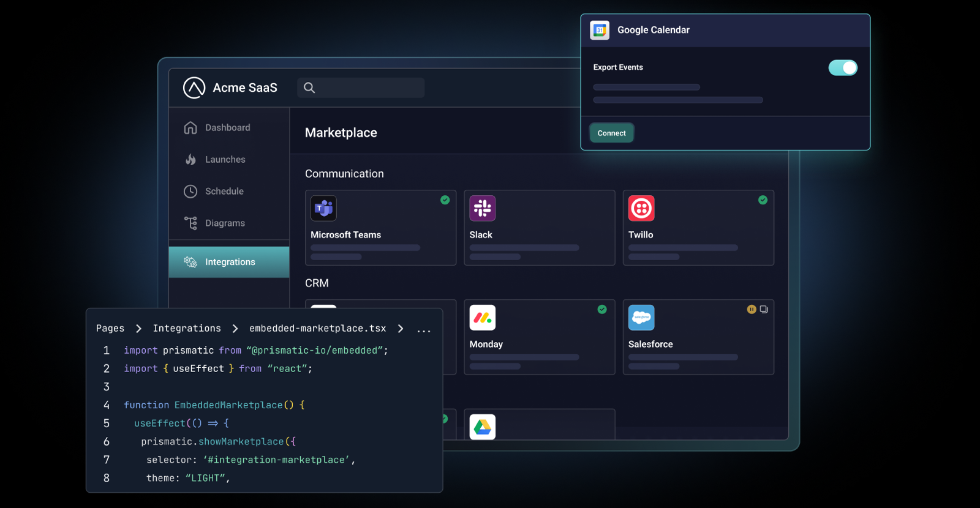Viewport: 980px width, 508px height.
Task: Click the Launches flame icon
Action: pos(190,159)
